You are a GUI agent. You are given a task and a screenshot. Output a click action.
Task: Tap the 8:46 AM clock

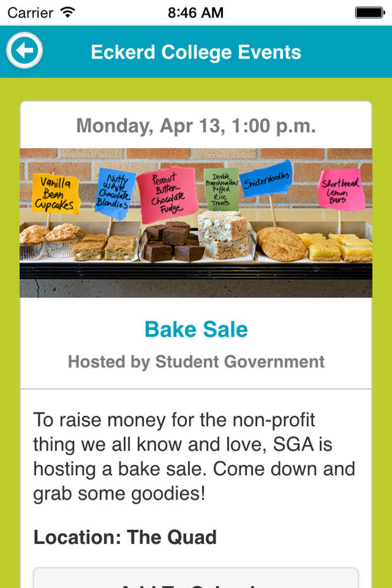(x=196, y=13)
